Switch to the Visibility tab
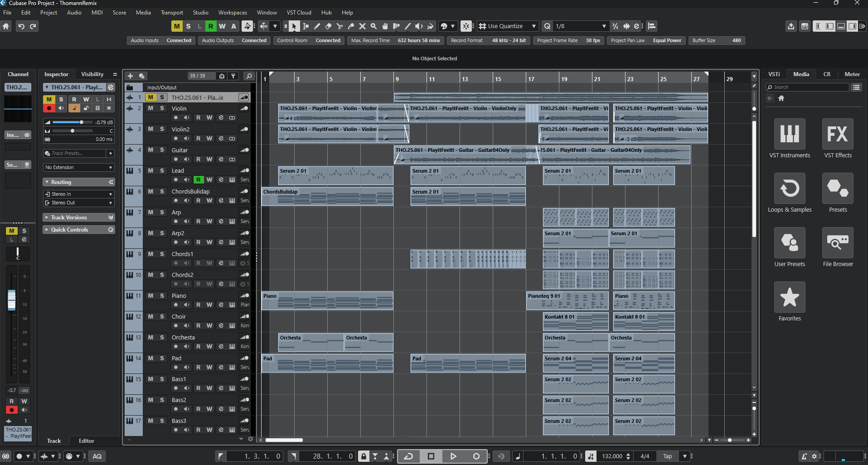The height and width of the screenshot is (465, 868). 92,74
